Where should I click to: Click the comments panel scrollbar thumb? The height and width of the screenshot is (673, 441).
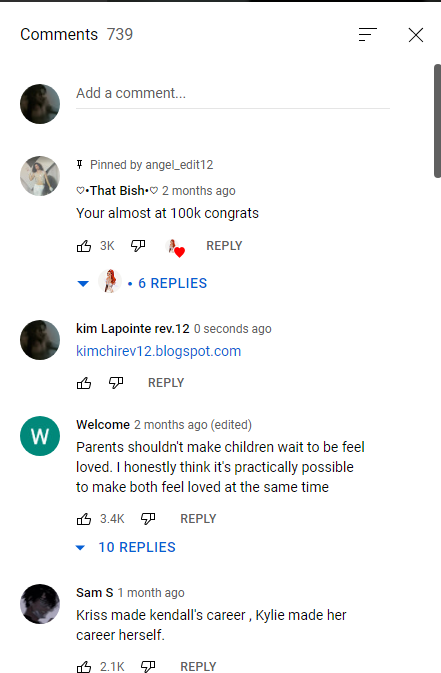[437, 121]
